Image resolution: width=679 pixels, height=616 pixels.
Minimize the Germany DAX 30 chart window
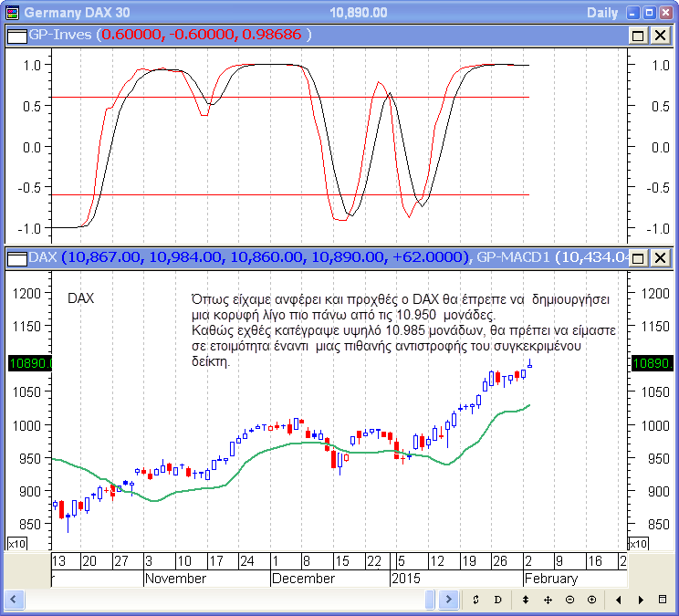pyautogui.click(x=632, y=13)
